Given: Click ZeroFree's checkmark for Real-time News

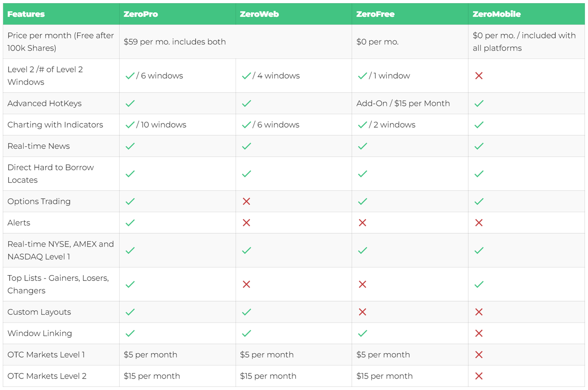Looking at the screenshot, I should click(x=362, y=146).
